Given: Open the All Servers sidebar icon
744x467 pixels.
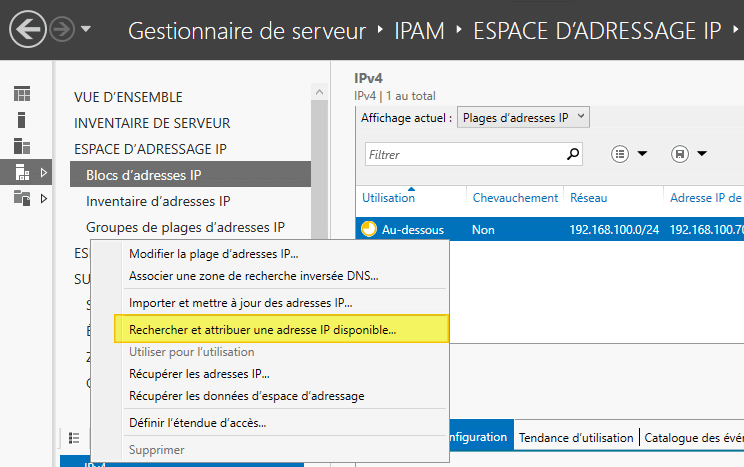Looking at the screenshot, I should tap(22, 146).
